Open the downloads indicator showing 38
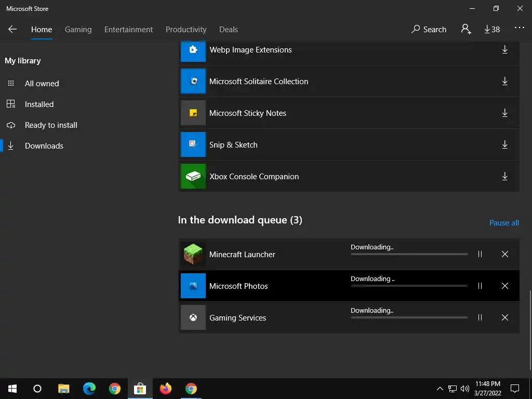 tap(492, 30)
